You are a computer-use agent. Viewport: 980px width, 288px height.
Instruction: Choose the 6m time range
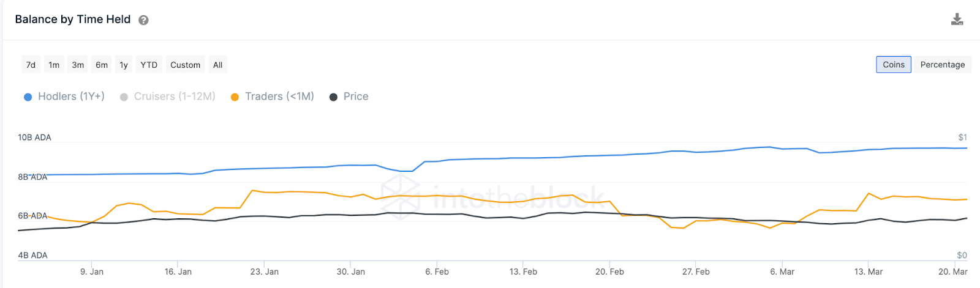(102, 65)
